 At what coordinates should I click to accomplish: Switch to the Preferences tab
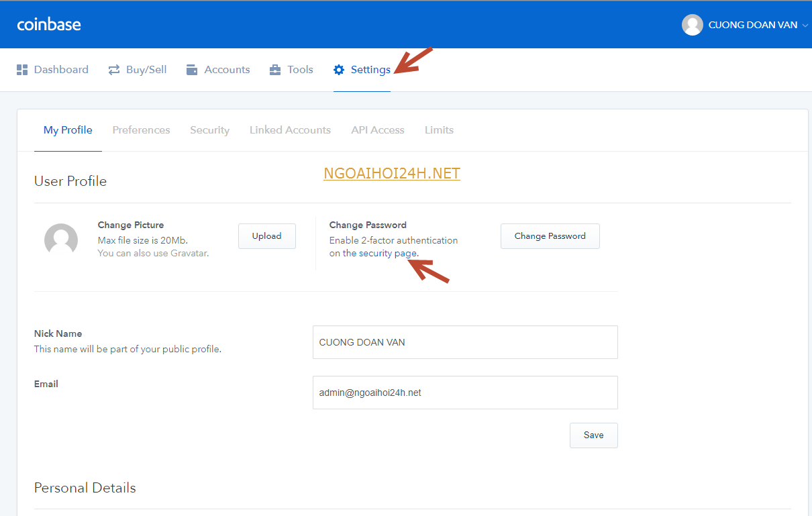point(141,130)
